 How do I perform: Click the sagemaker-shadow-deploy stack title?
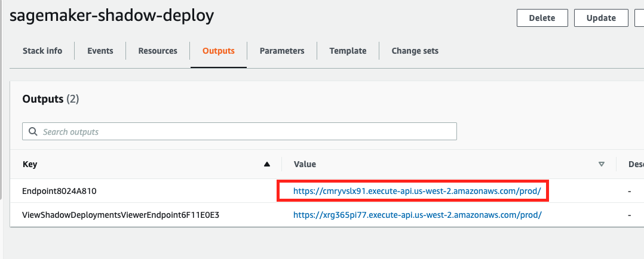coord(112,16)
